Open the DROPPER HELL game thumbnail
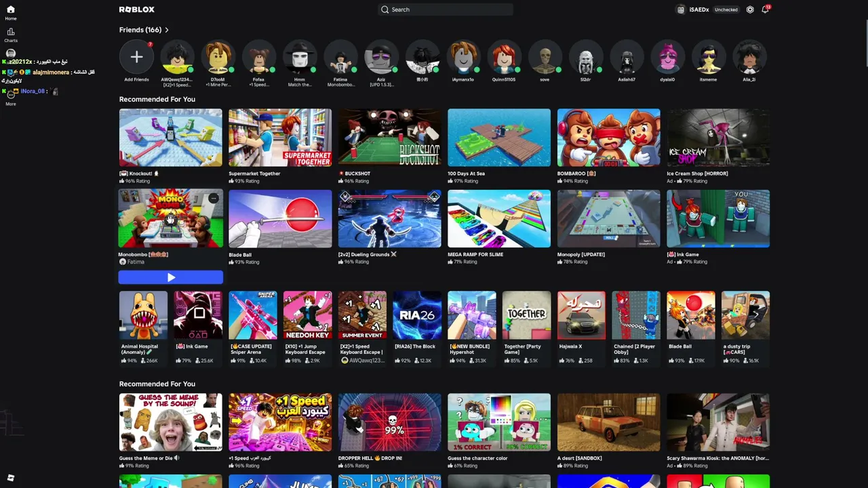This screenshot has height=488, width=868. pos(389,422)
